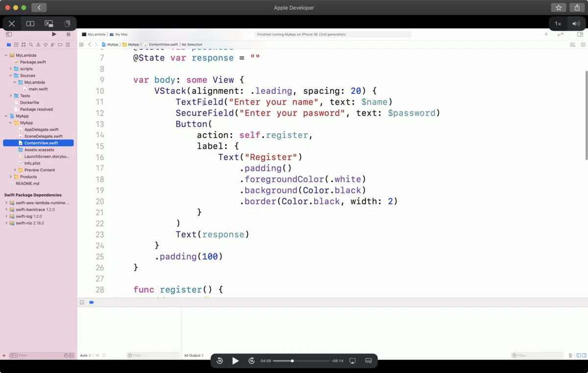Viewport: 588px width, 373px height.
Task: Select Package.swift in navigator
Action: pyautogui.click(x=32, y=62)
